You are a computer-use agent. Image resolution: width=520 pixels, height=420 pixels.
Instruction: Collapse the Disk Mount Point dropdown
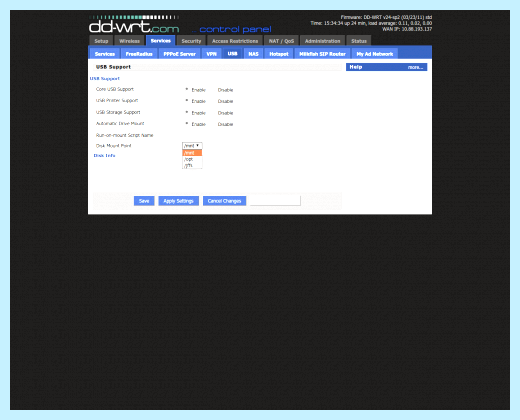pyautogui.click(x=192, y=146)
